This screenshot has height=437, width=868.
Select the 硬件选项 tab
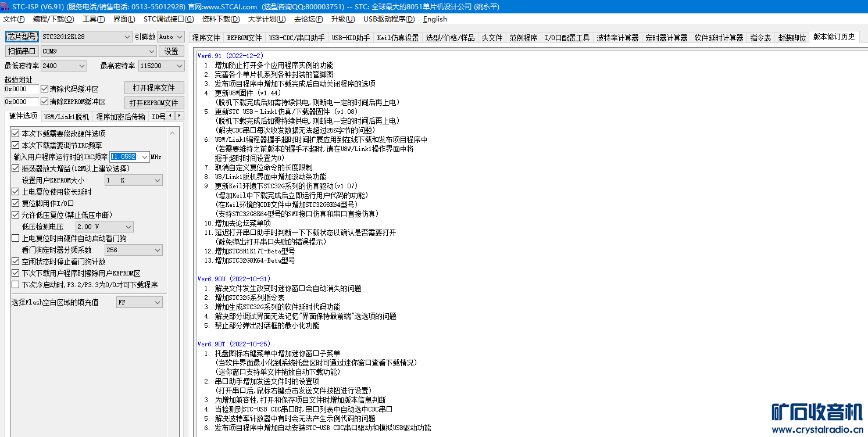[x=23, y=116]
